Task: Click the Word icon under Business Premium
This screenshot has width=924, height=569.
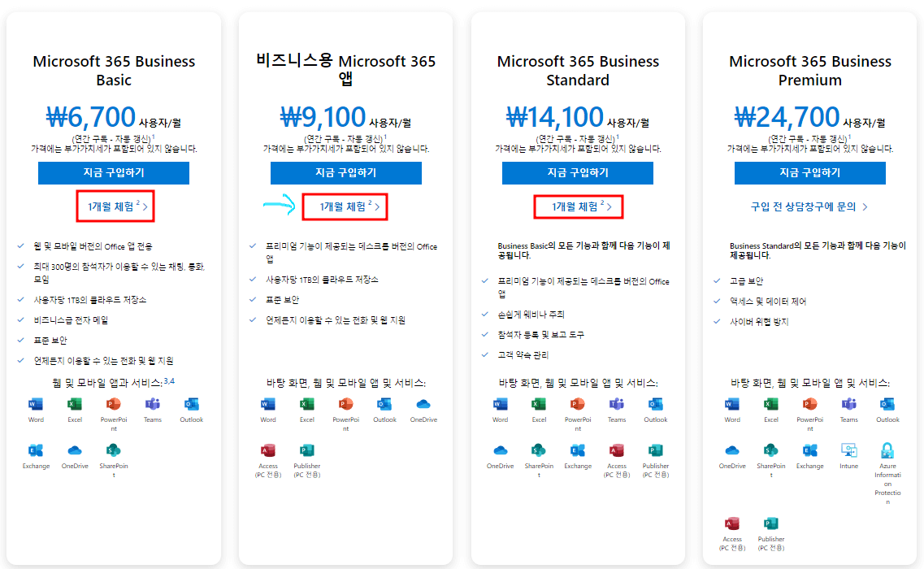Action: (732, 405)
